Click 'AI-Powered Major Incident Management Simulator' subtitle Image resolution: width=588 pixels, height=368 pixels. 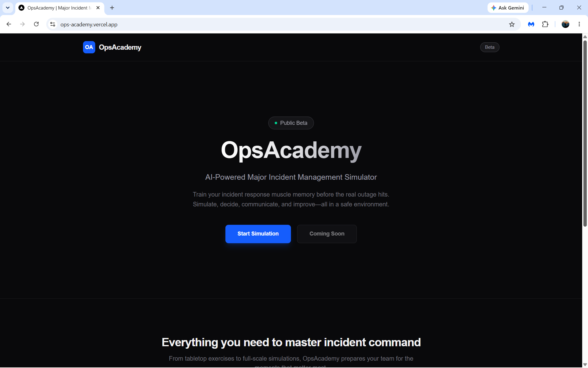291,177
